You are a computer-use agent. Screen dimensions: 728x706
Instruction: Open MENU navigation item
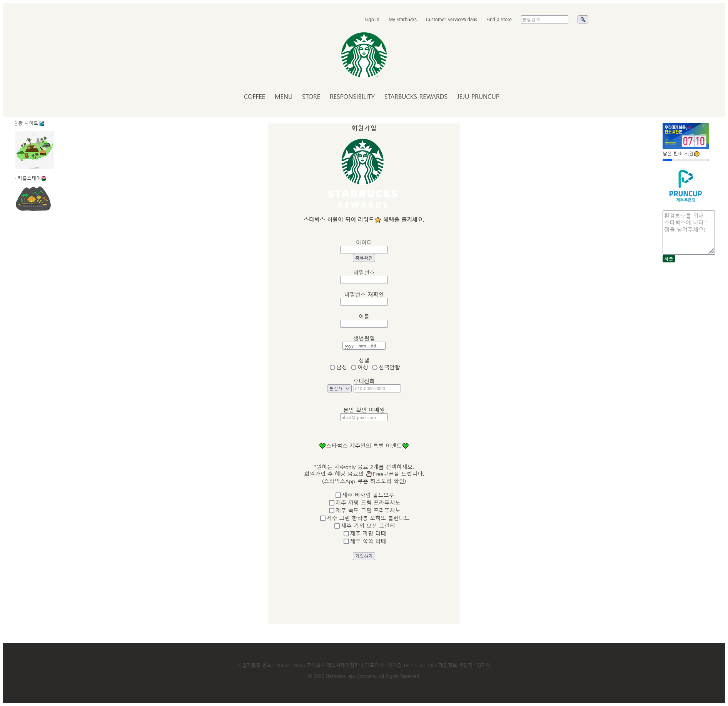click(284, 97)
